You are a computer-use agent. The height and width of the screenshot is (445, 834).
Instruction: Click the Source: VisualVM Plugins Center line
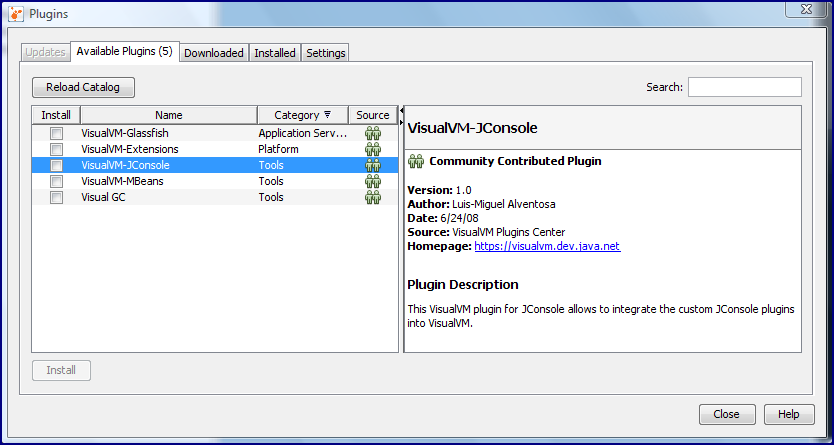coord(486,232)
